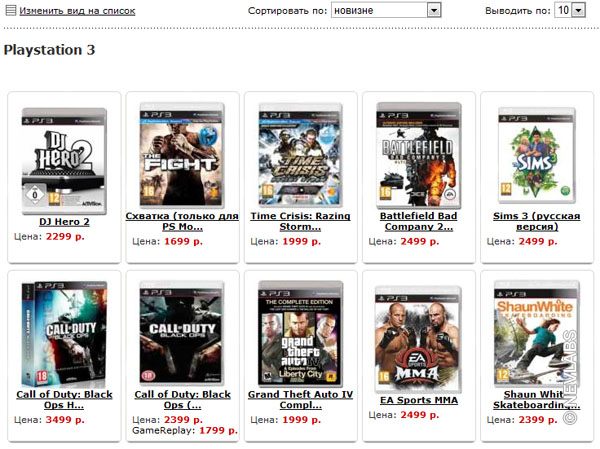
Task: Open Shaun White Skateboarding title link
Action: point(536,400)
